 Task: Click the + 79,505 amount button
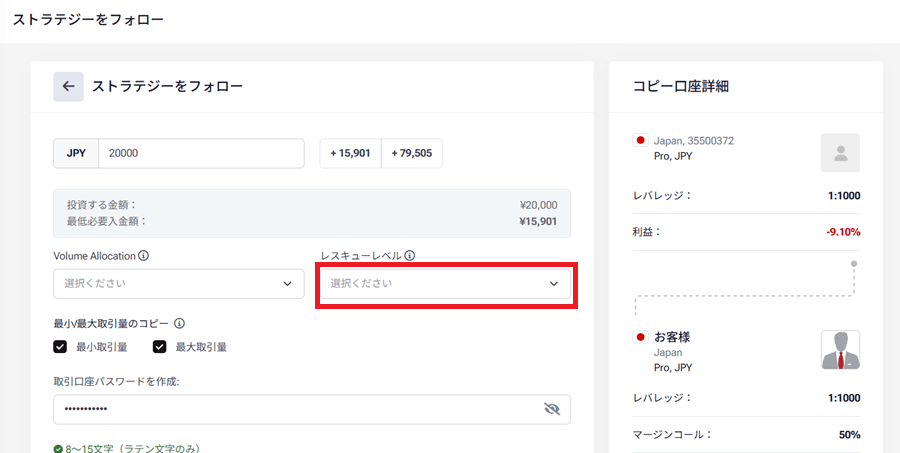[412, 153]
